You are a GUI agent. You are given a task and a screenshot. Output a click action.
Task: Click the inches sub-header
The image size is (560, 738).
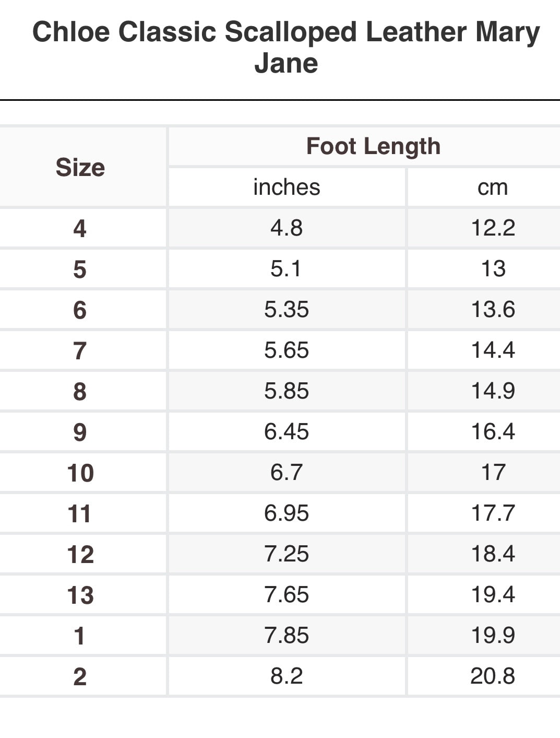[x=287, y=187]
